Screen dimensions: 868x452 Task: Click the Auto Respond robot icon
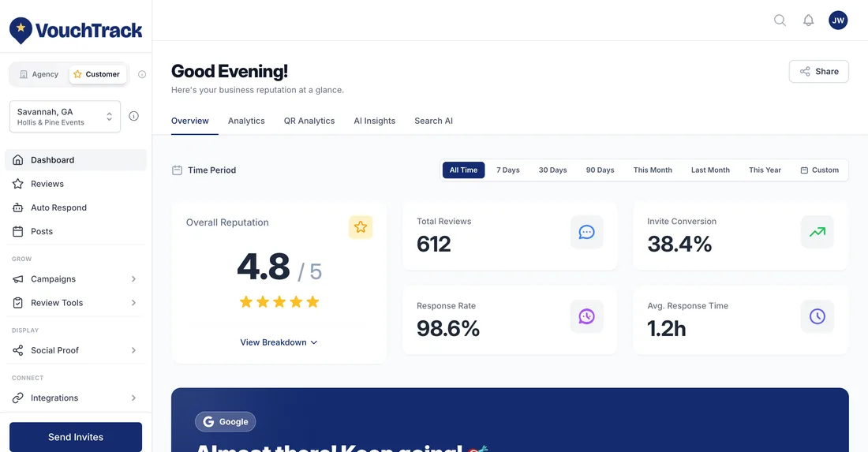tap(17, 207)
